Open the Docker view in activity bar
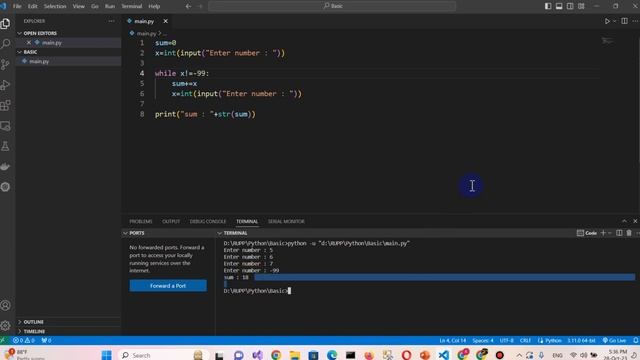The image size is (640, 360). (6, 167)
